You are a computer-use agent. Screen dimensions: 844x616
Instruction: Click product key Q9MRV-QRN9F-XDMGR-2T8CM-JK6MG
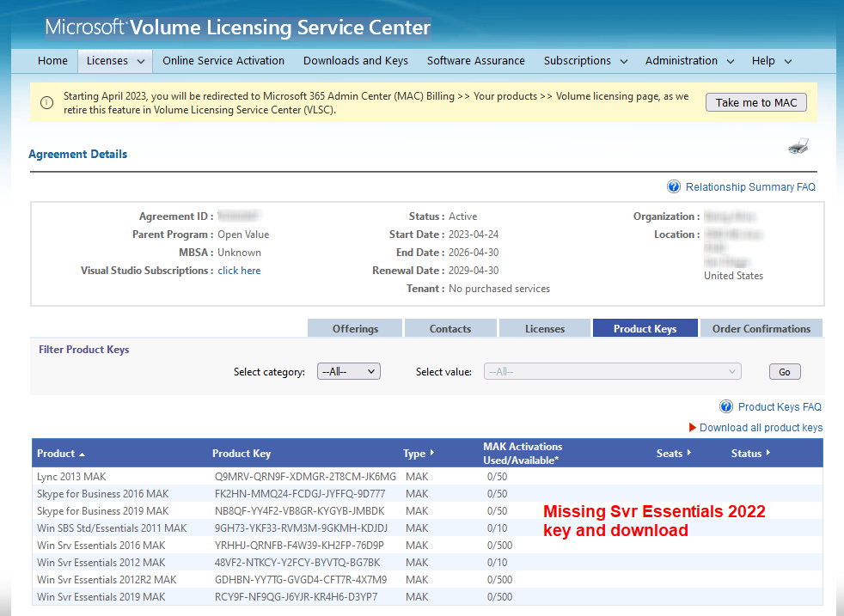click(x=305, y=477)
